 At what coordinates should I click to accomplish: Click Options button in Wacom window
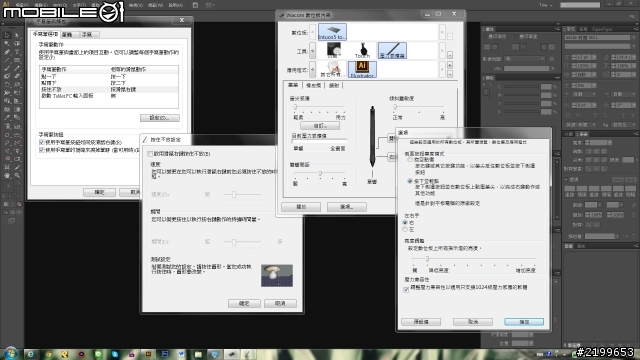click(347, 207)
